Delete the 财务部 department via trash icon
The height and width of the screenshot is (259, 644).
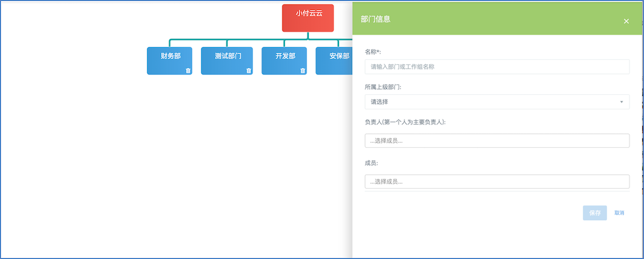coord(188,70)
